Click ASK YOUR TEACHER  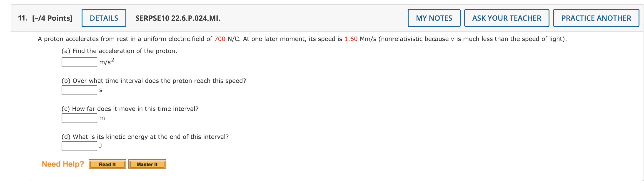pos(506,18)
